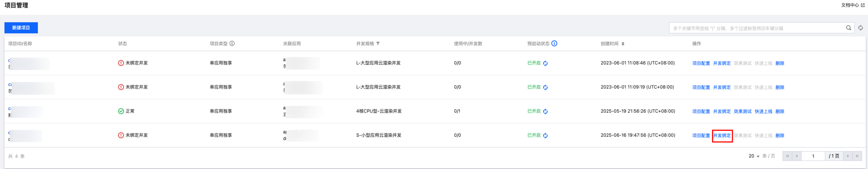The image size is (868, 169).
Task: Refresh the project list icon
Action: [861, 28]
